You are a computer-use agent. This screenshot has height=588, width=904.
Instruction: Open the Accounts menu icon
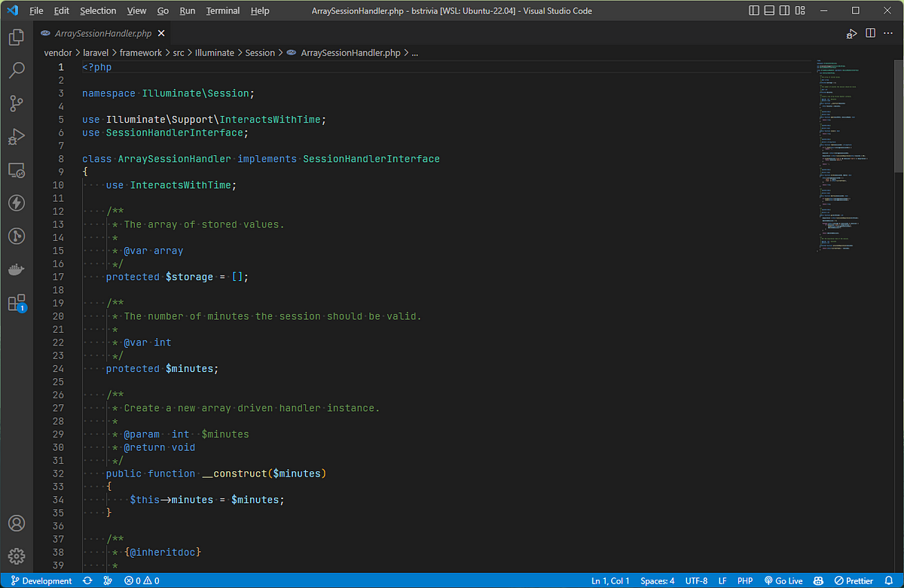[x=17, y=523]
